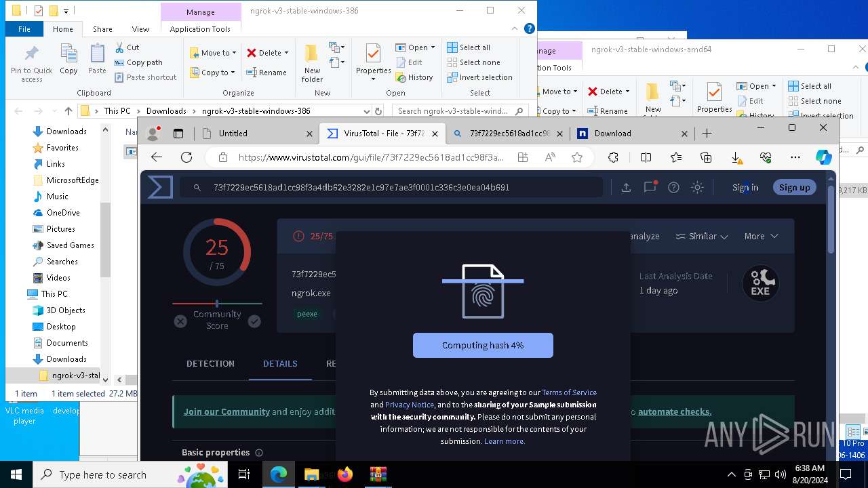This screenshot has height=488, width=868.
Task: Open Edge Settings and more menu
Action: click(x=795, y=157)
